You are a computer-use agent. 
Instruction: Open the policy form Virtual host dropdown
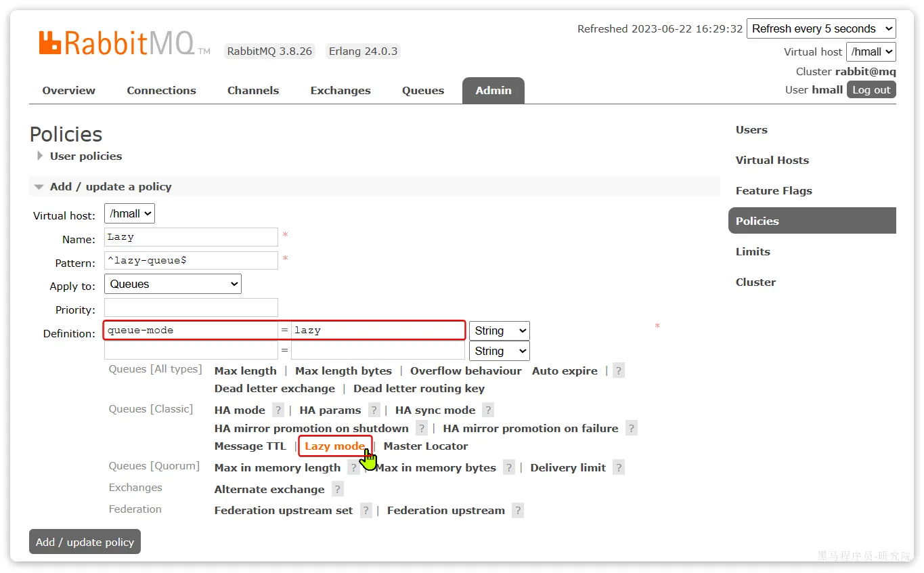pyautogui.click(x=129, y=213)
